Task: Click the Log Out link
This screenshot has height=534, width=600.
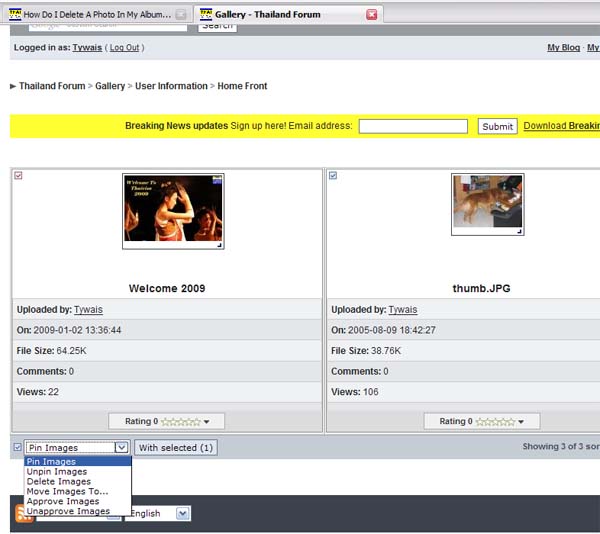Action: (x=124, y=48)
